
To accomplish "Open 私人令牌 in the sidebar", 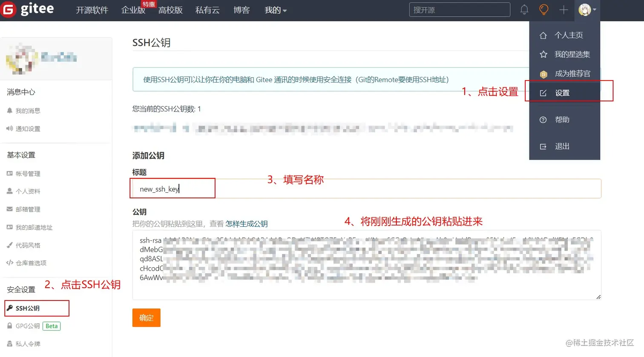I will click(28, 344).
